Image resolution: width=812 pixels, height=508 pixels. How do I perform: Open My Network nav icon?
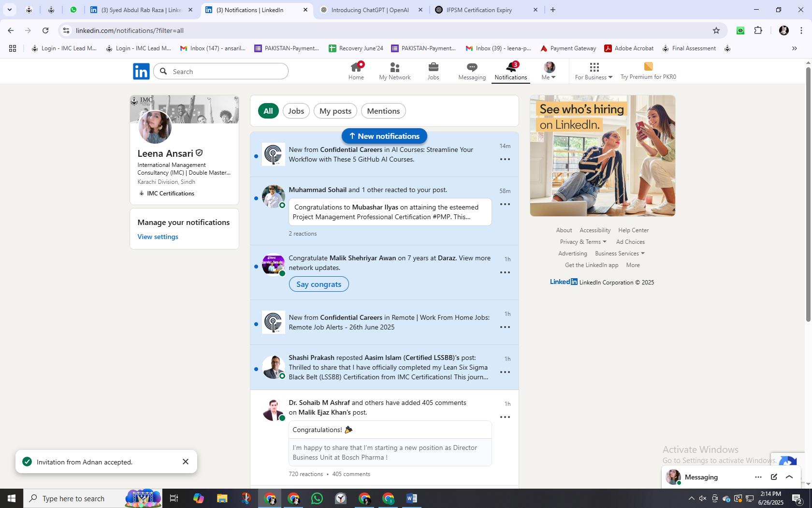point(395,71)
